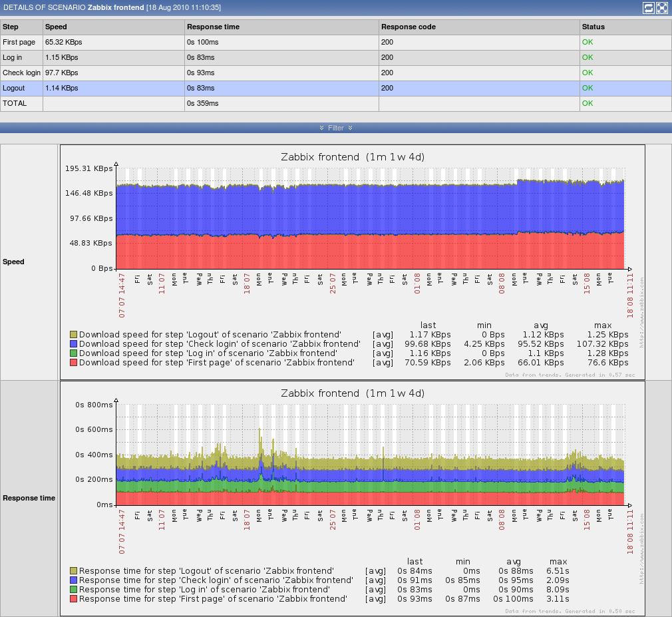672x617 pixels.
Task: Click the "1.14 KBps" speed value
Action: tap(62, 88)
